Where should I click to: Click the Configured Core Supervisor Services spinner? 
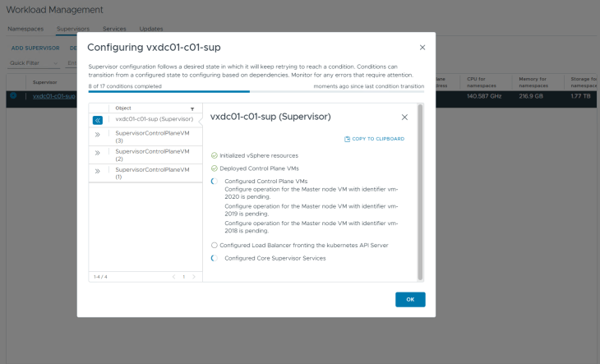(215, 258)
